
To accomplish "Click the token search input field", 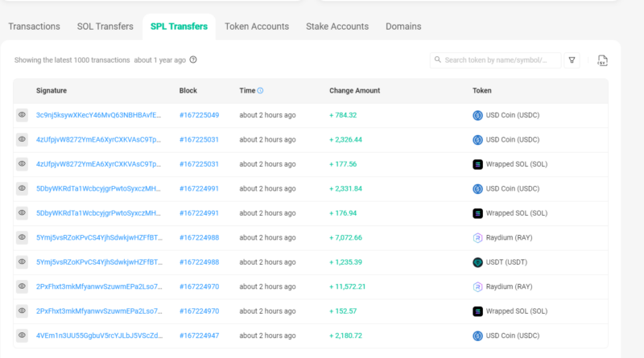I will click(501, 60).
